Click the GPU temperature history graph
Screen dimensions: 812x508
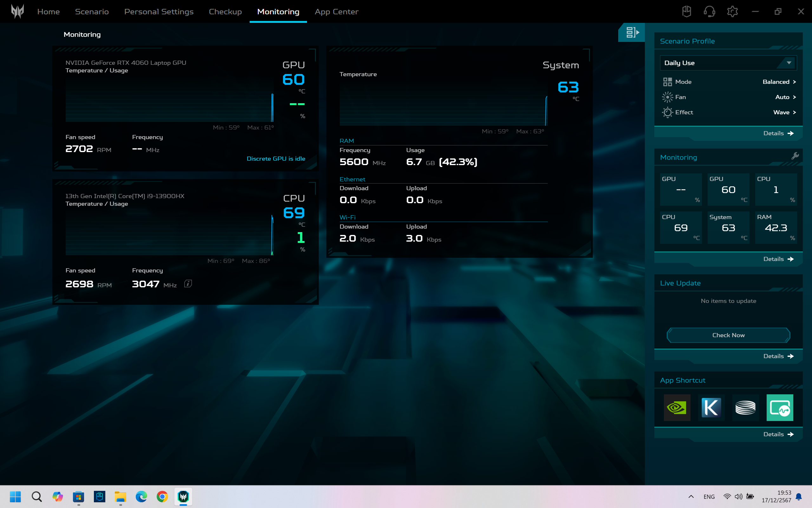coord(169,99)
